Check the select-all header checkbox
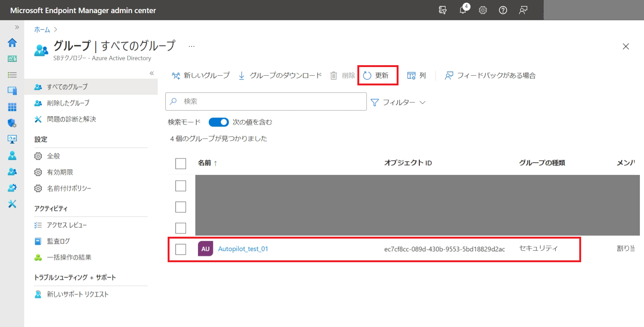The width and height of the screenshot is (644, 327). (181, 164)
